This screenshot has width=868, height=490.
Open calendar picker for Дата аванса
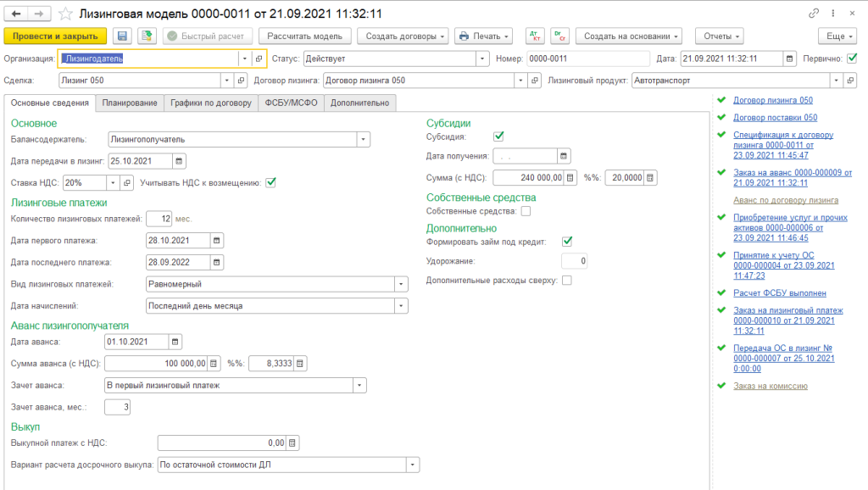click(x=175, y=342)
